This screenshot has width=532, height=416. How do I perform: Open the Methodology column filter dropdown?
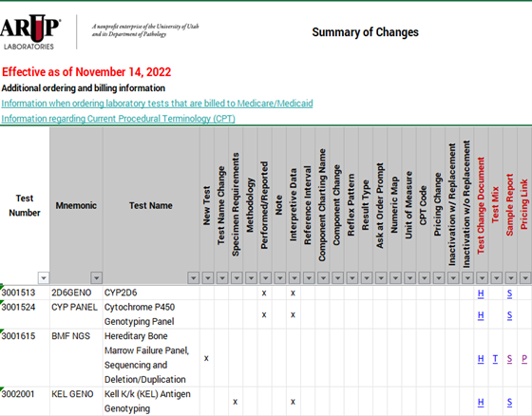pos(251,278)
